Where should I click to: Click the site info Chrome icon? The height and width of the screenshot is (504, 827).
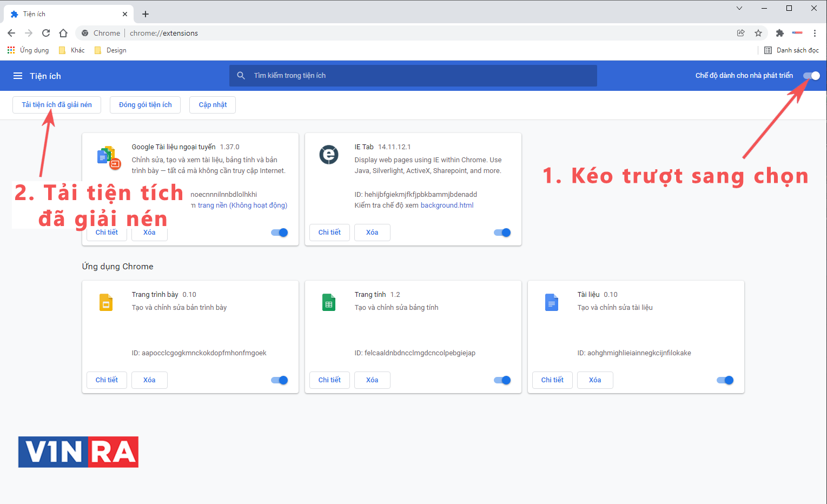click(x=85, y=33)
